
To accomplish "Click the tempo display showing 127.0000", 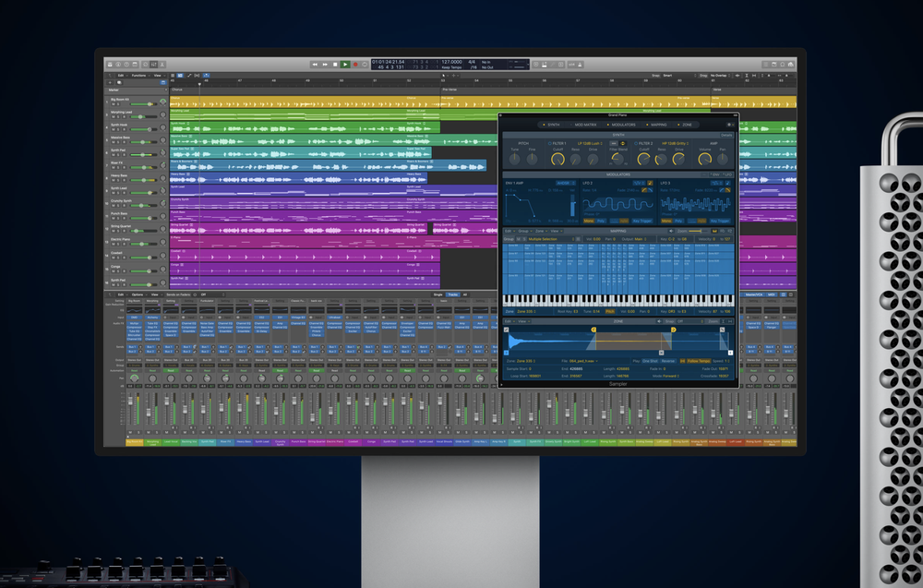I will point(452,62).
